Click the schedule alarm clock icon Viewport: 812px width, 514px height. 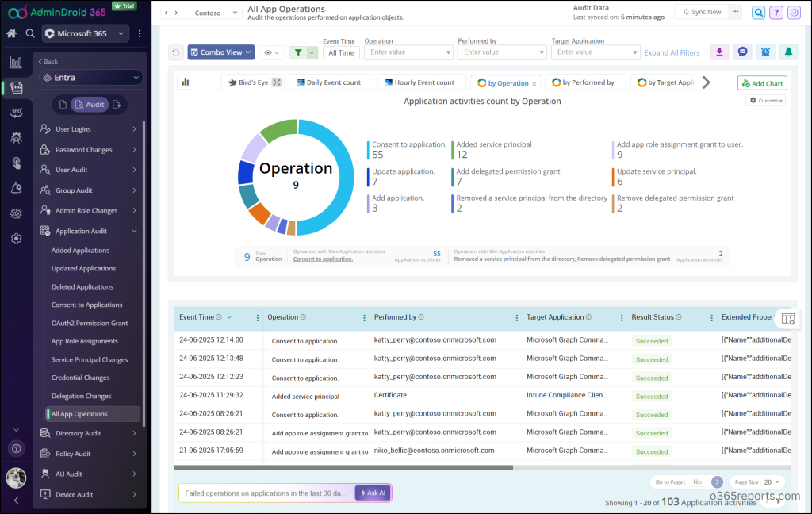tap(765, 52)
